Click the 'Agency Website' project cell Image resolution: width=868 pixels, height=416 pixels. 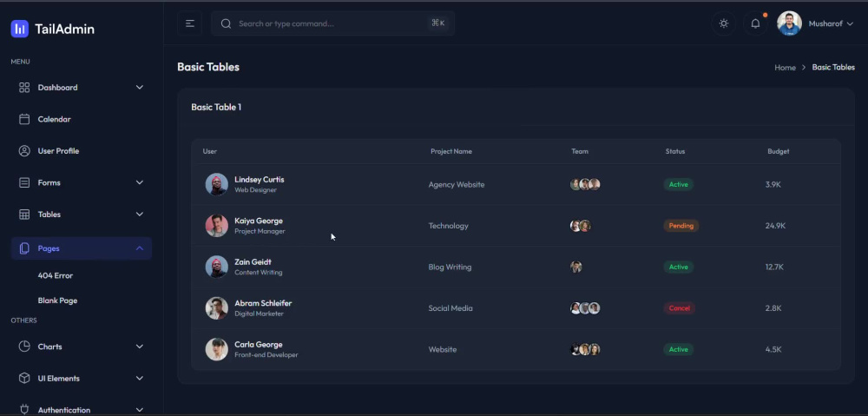click(x=457, y=184)
